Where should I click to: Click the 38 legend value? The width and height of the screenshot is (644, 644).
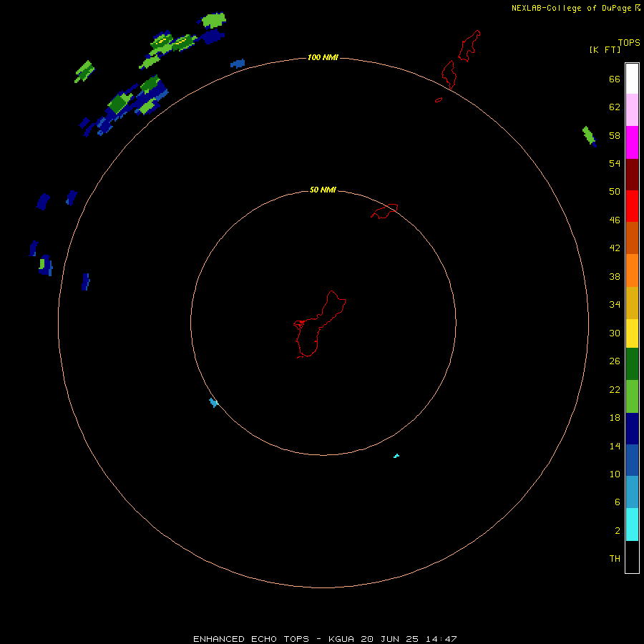(x=615, y=276)
